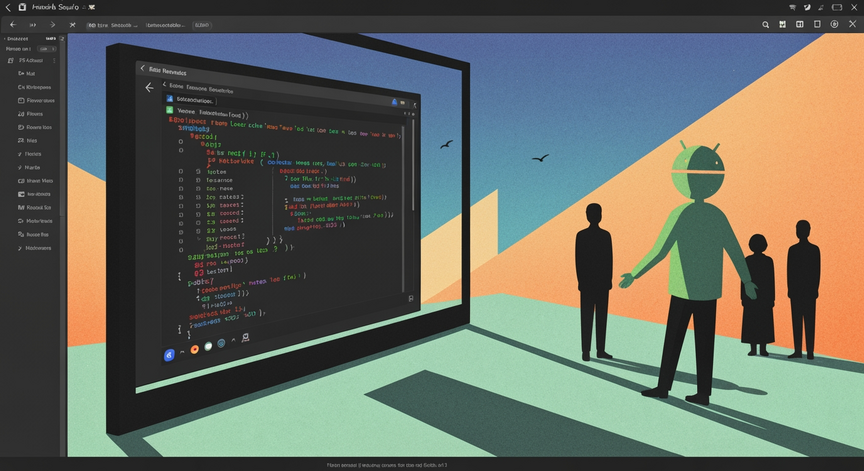Expand the top section chevron in left sidebar
Viewport: 864px width, 471px height.
5,39
